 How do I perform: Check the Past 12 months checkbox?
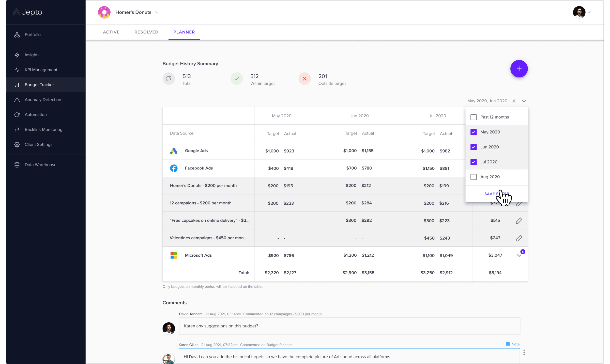click(x=473, y=117)
